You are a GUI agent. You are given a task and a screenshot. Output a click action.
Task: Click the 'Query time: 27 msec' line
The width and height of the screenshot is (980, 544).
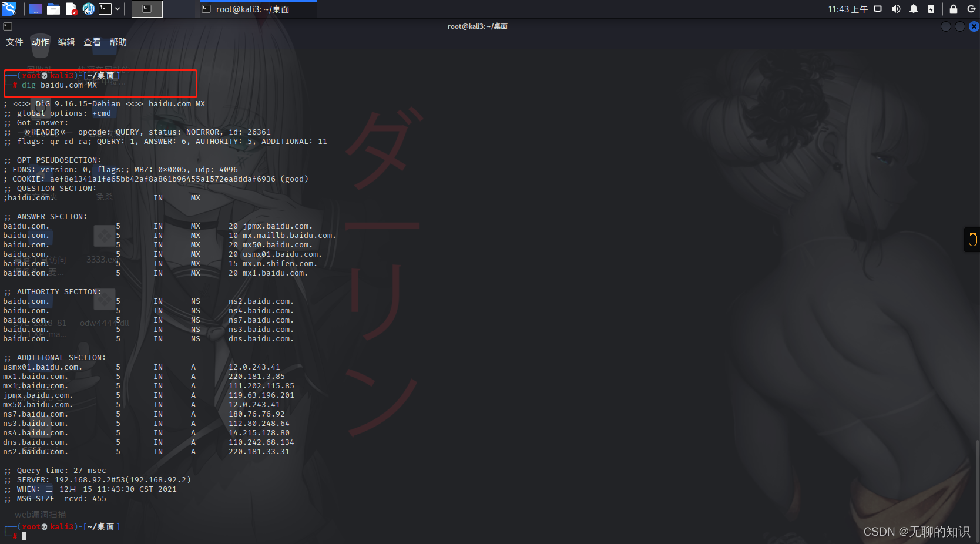click(x=55, y=471)
